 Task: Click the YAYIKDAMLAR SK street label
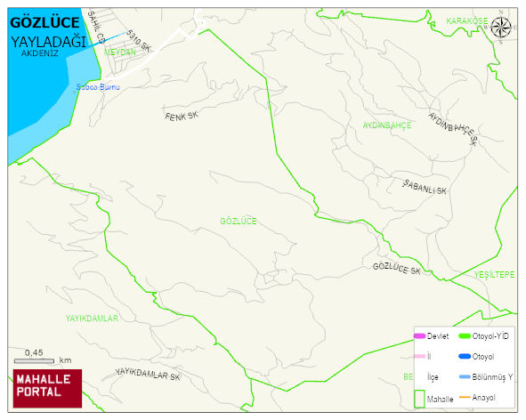(x=148, y=375)
